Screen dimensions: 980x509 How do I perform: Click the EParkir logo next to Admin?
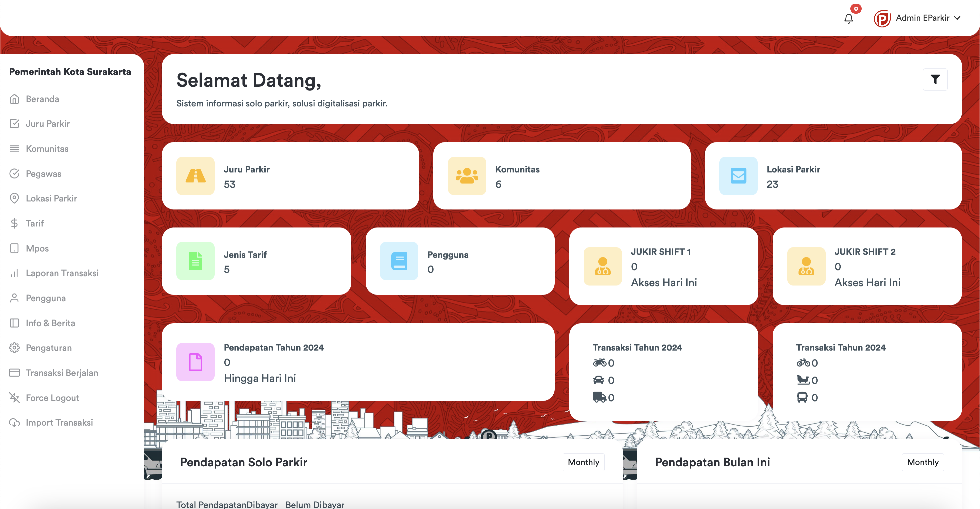tap(882, 18)
